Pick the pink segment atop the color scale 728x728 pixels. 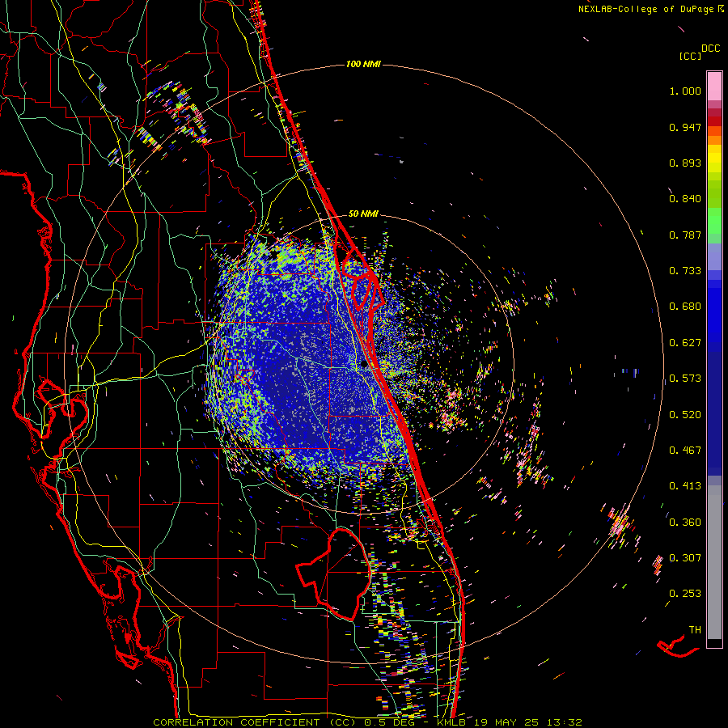tap(714, 87)
